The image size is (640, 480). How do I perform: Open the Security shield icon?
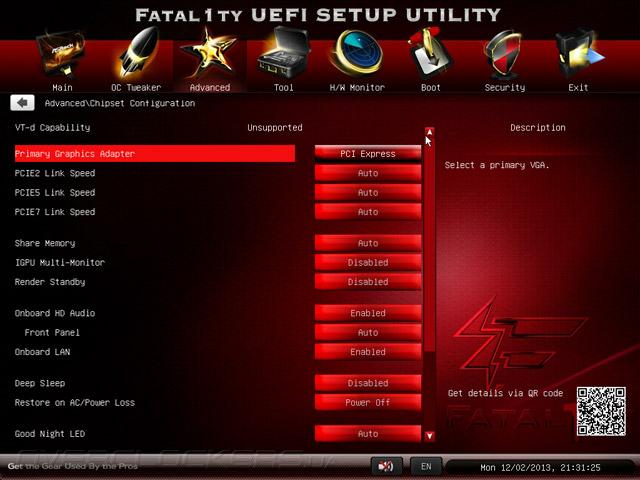click(x=504, y=54)
